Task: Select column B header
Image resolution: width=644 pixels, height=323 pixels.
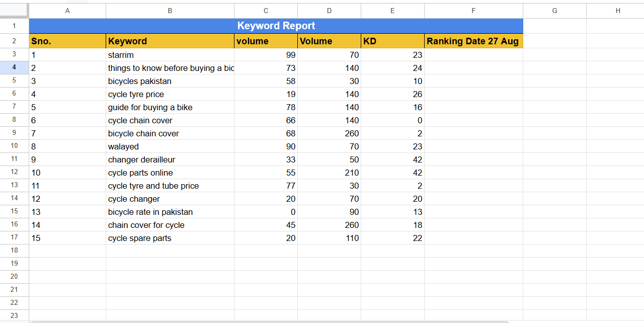Action: pyautogui.click(x=170, y=11)
